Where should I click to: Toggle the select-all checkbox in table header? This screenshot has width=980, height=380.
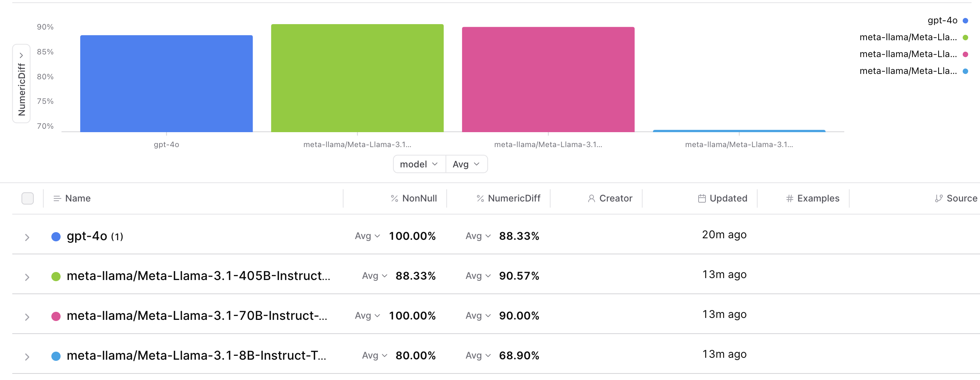coord(28,198)
